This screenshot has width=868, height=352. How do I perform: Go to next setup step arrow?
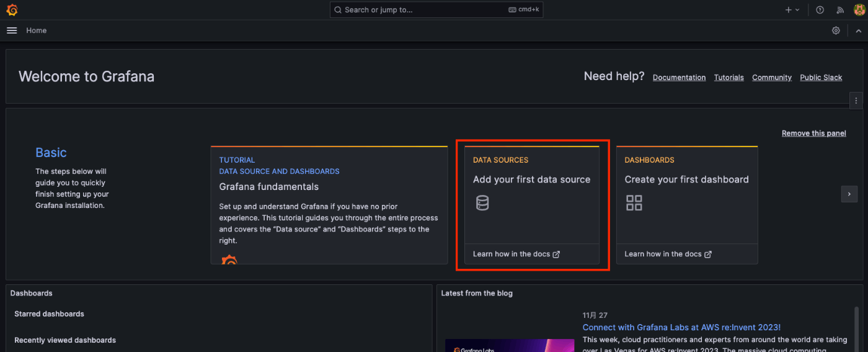click(849, 194)
